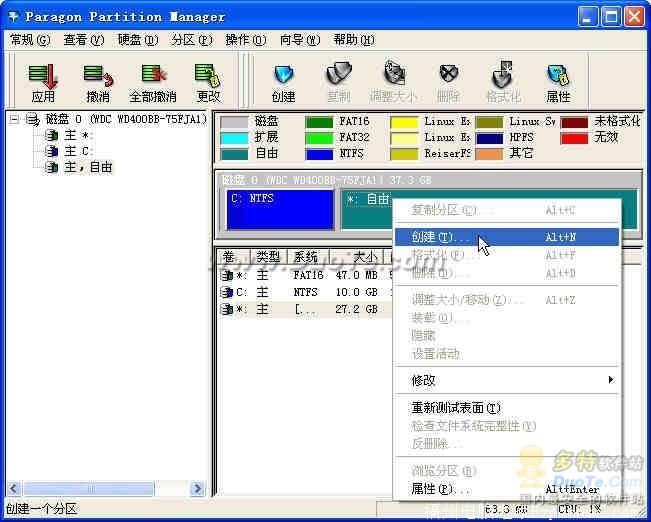
Task: Click the NTFS blue color swatch in the legend
Action: click(x=319, y=154)
